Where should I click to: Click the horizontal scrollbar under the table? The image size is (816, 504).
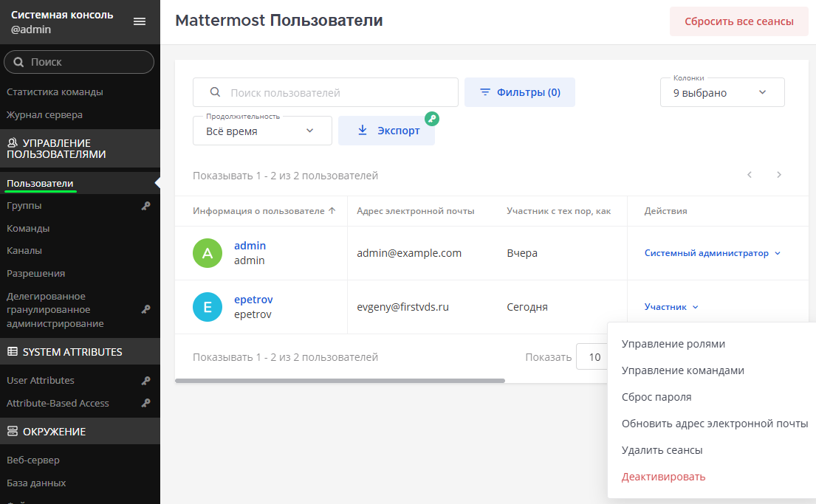[340, 381]
